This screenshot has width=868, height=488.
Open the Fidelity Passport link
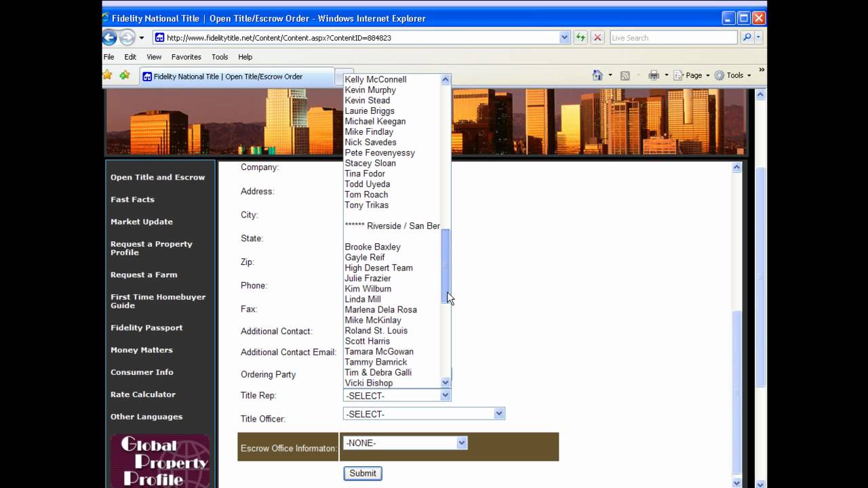pos(146,327)
